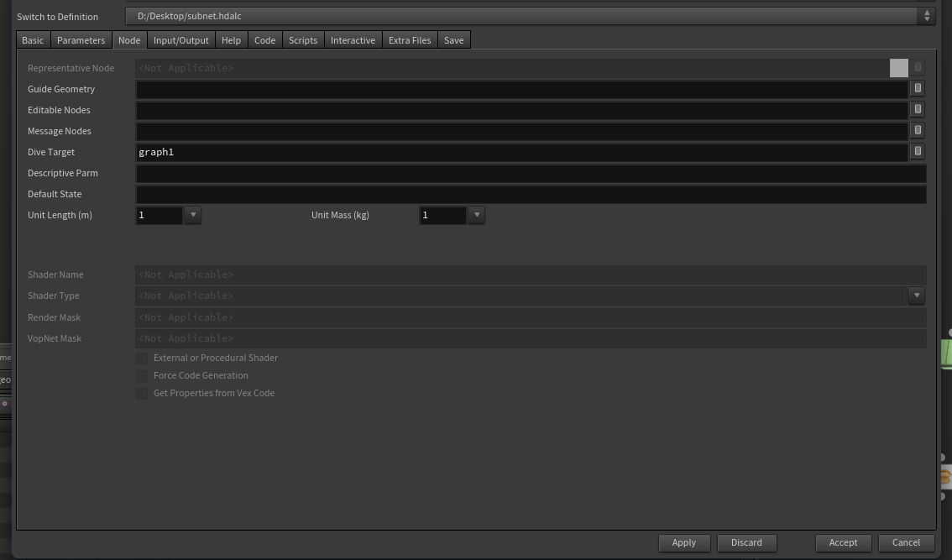This screenshot has width=952, height=560.
Task: Open the Extra Files tab
Action: [x=410, y=40]
